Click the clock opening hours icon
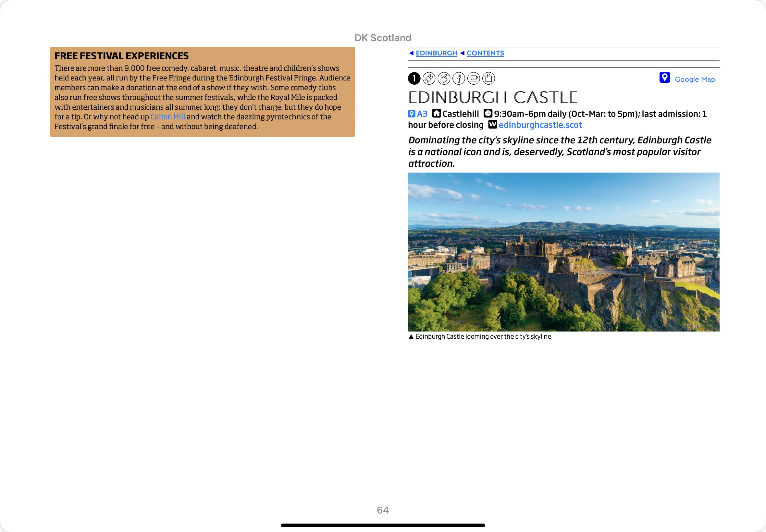766x532 pixels. click(488, 114)
